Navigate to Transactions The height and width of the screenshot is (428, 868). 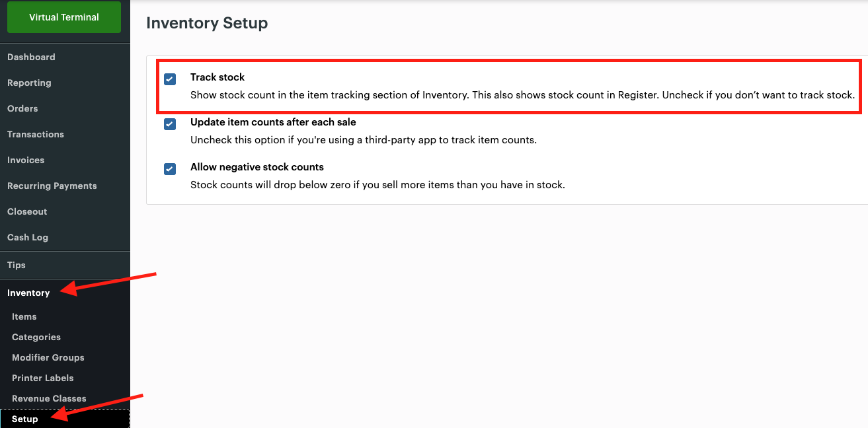[x=36, y=135]
